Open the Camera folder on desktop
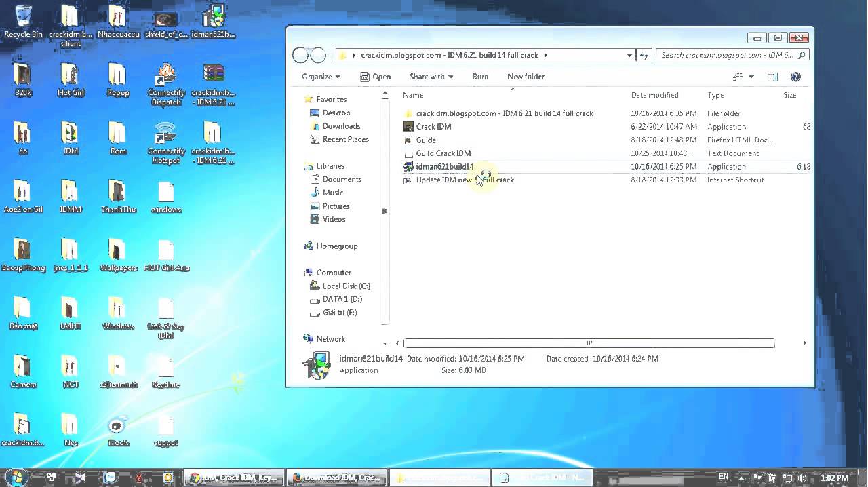The image size is (868, 487). [23, 372]
